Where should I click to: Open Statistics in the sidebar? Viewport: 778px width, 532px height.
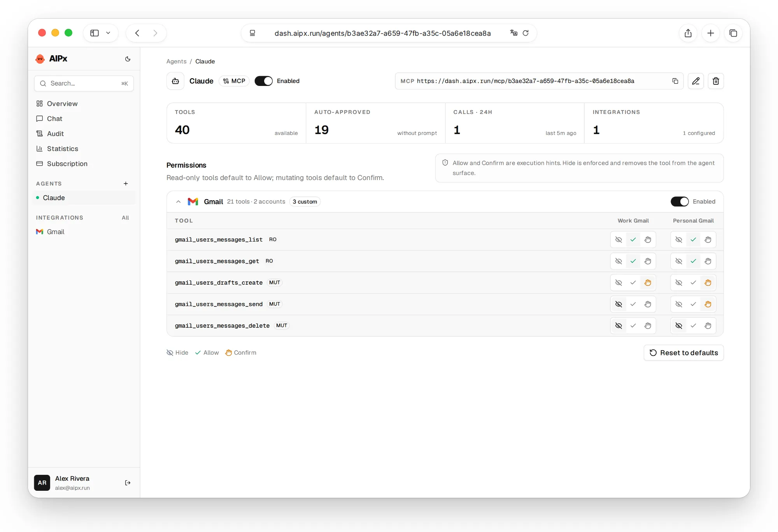coord(84,149)
